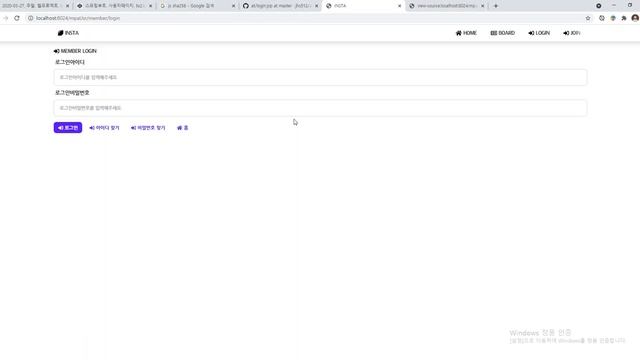640x360 pixels.
Task: Focus the login password input field
Action: [x=320, y=108]
